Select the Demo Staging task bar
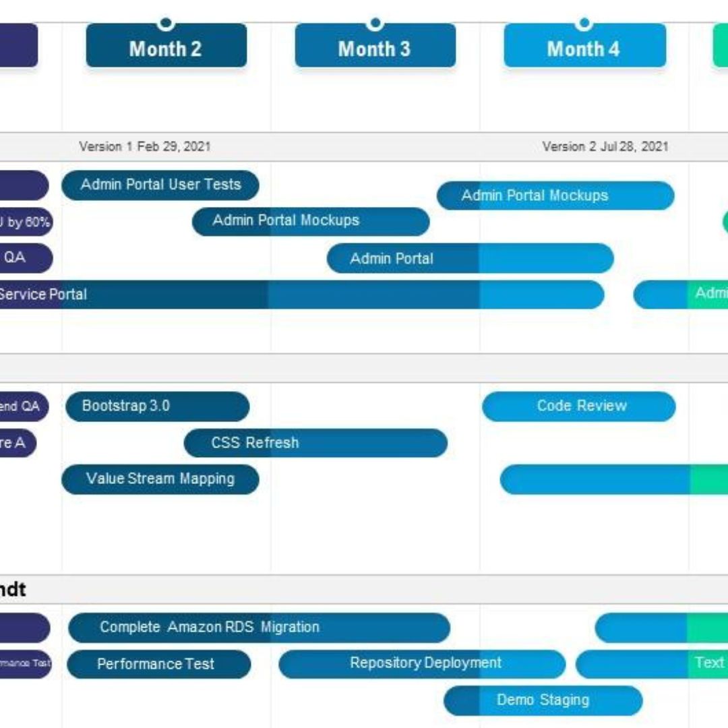The height and width of the screenshot is (728, 728). (x=543, y=700)
